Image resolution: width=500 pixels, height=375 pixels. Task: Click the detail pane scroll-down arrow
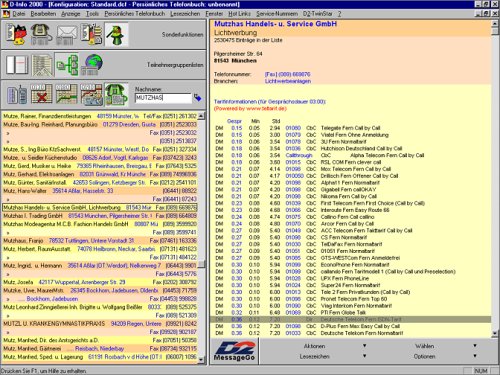pyautogui.click(x=494, y=333)
